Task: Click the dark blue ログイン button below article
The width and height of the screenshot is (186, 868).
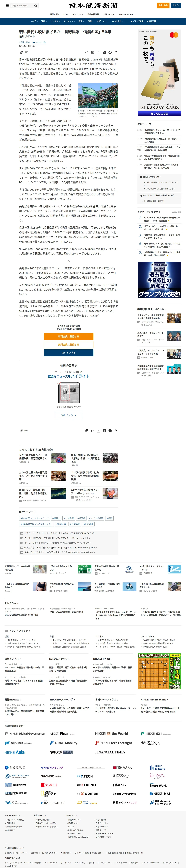Action: pos(69,353)
